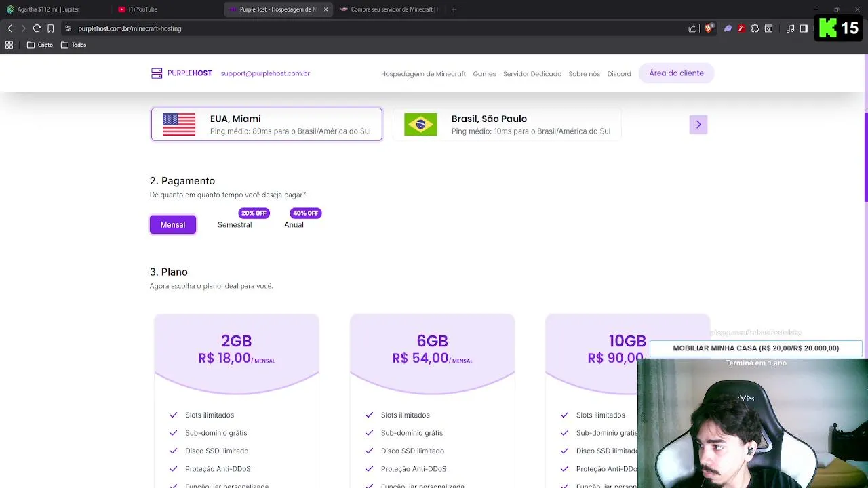Choose the 2GB plan card

pyautogui.click(x=236, y=401)
